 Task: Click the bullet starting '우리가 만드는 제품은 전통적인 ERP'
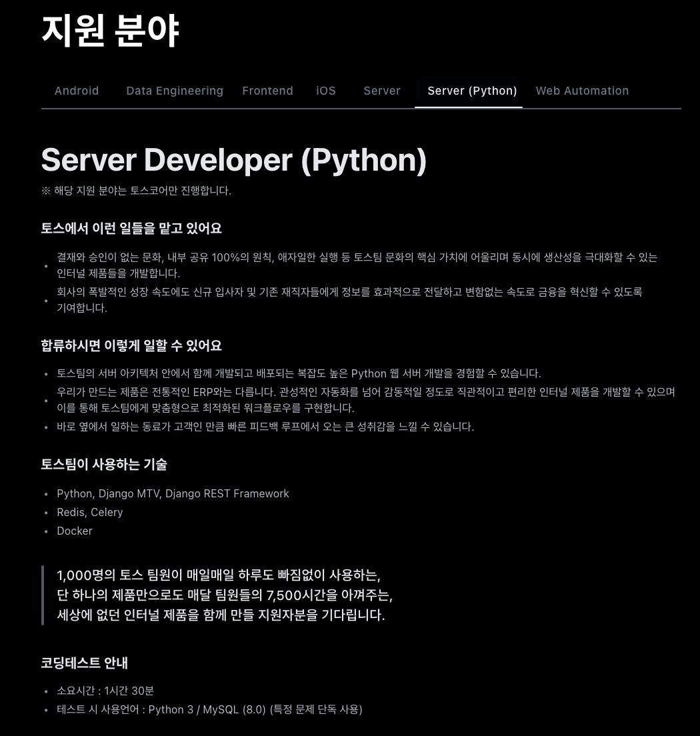pyautogui.click(x=366, y=400)
